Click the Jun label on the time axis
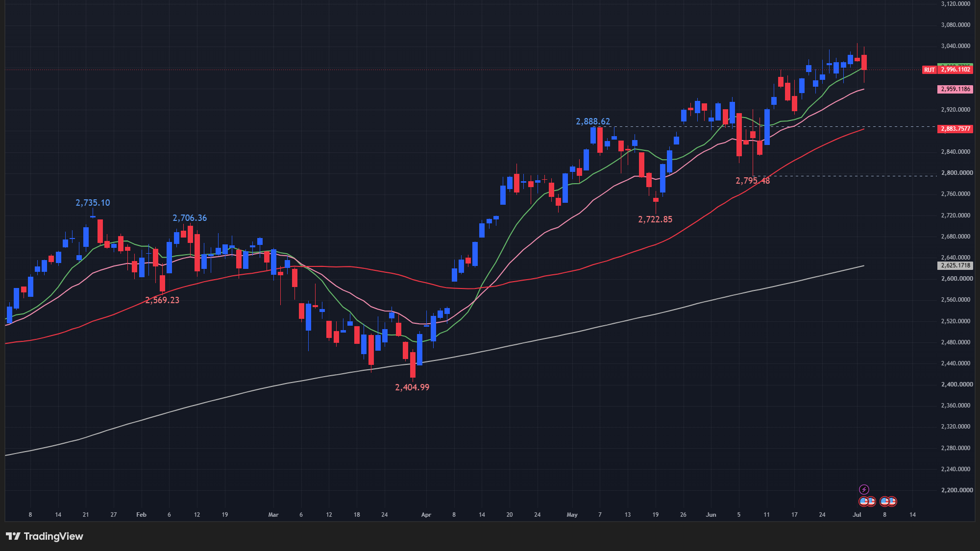 711,515
